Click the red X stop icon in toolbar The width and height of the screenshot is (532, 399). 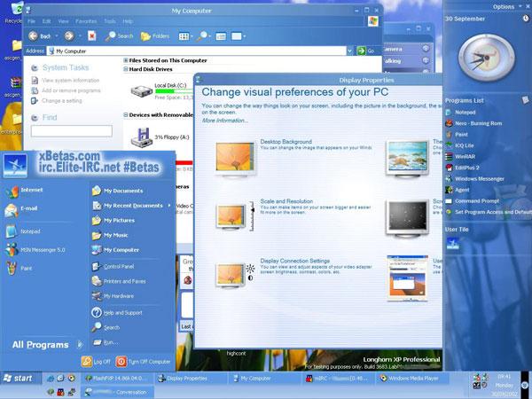click(91, 36)
